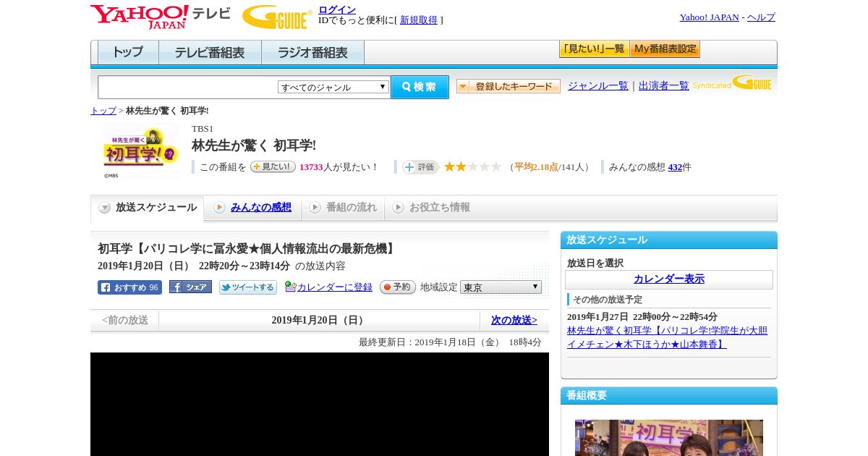Click the Syndicated G-GUIDE logo near search
This screenshot has width=868, height=456.
(x=732, y=83)
